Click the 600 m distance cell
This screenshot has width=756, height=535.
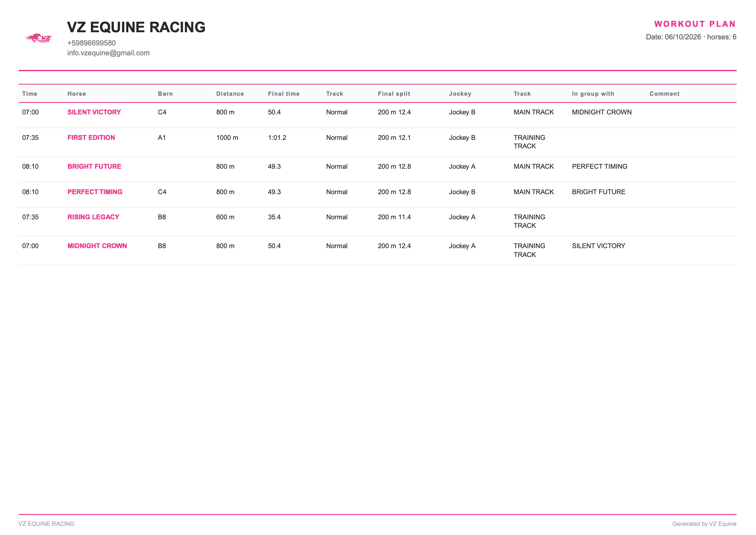(x=225, y=217)
